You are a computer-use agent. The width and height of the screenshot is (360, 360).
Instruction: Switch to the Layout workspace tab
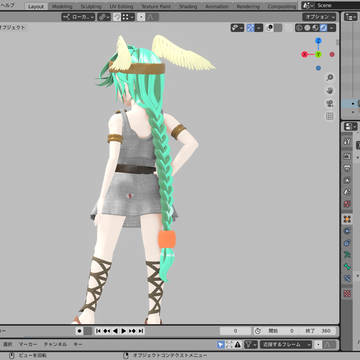[x=36, y=6]
